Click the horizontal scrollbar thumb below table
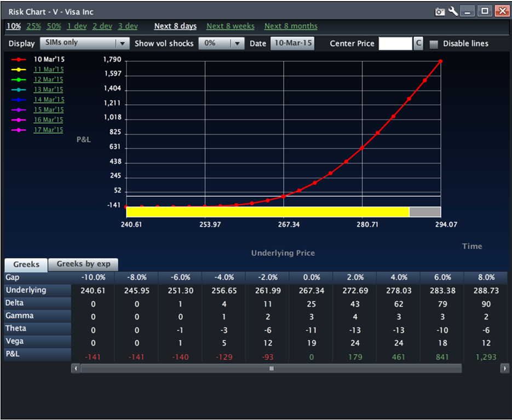The width and height of the screenshot is (512, 420). [x=271, y=369]
